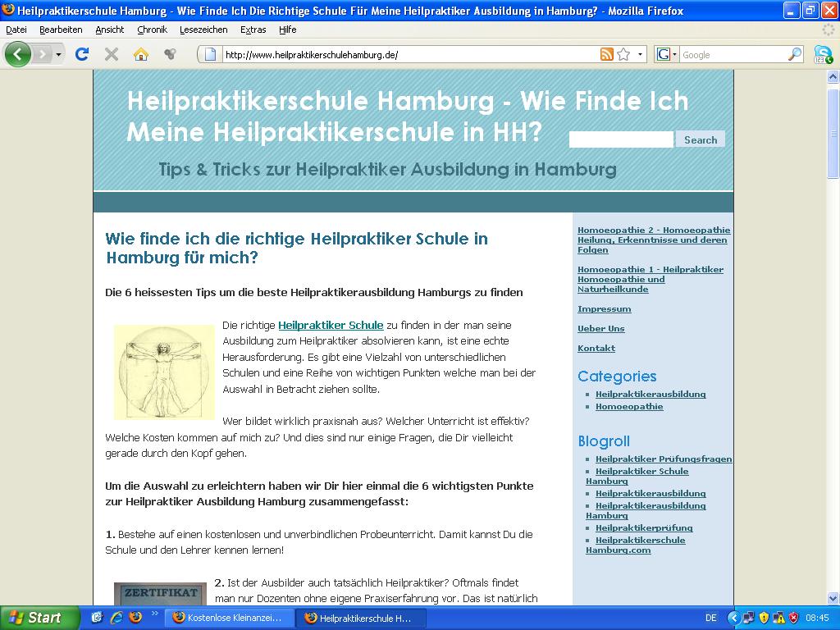Click the page identity icon in the address bar
The height and width of the screenshot is (630, 840).
point(210,55)
